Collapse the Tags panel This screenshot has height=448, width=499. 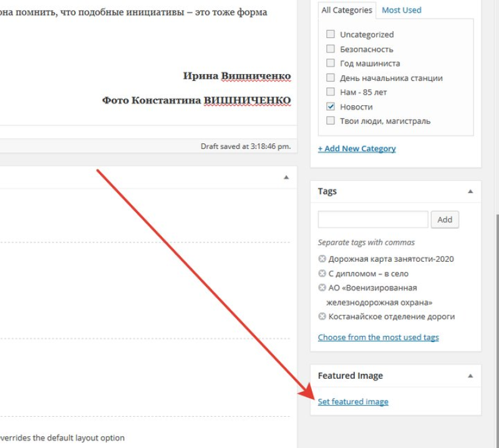pos(470,191)
